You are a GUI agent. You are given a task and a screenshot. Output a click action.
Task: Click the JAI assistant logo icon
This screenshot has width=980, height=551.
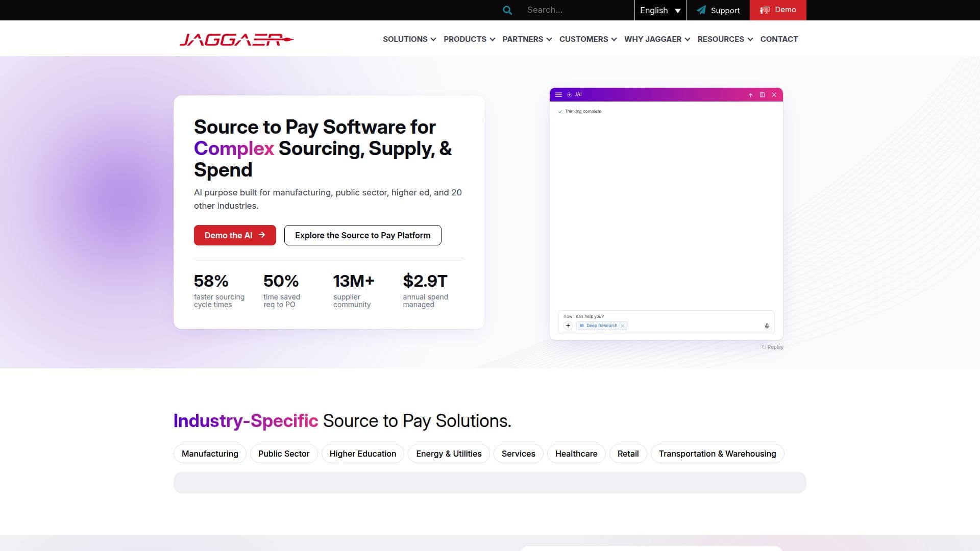[x=570, y=95]
